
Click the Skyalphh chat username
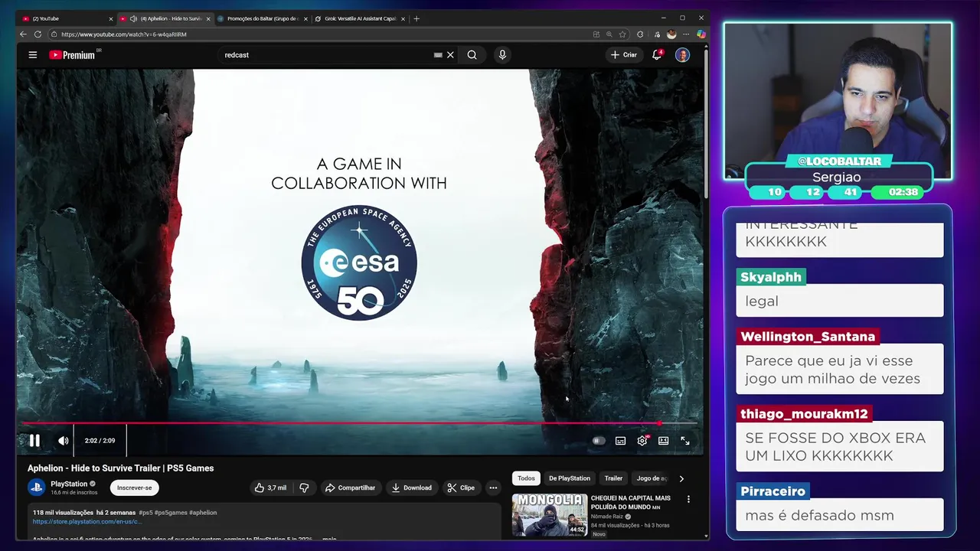(x=771, y=277)
